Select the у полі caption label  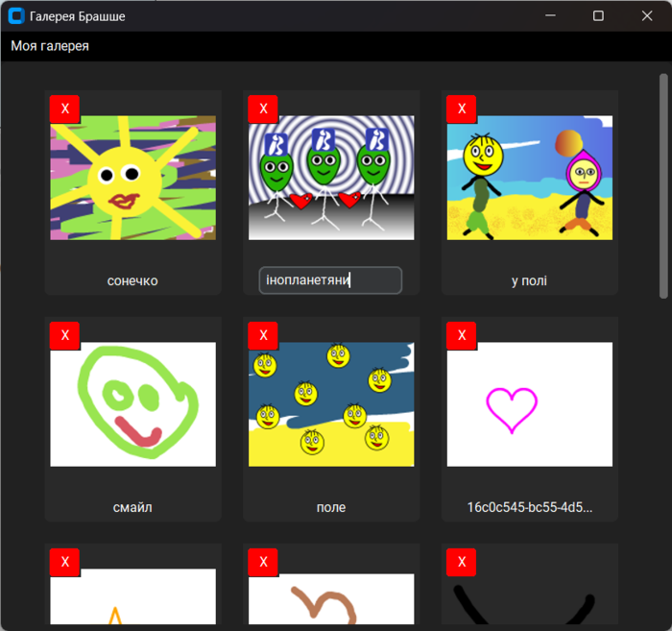coord(529,280)
